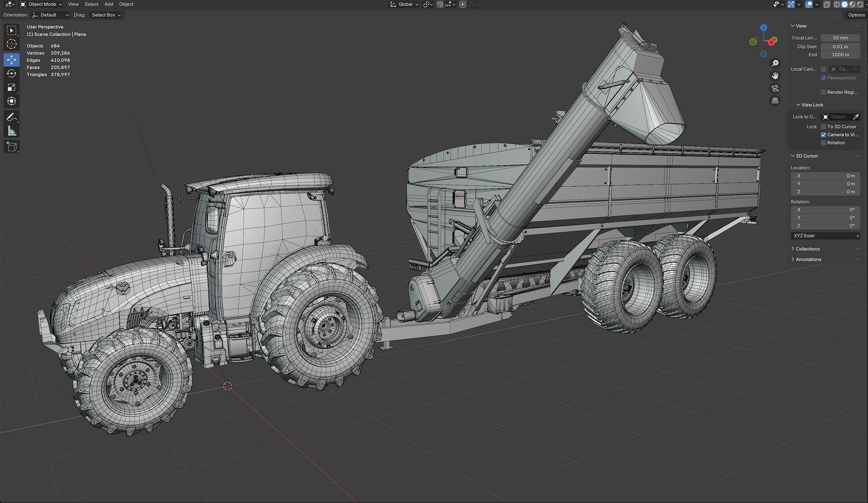Image resolution: width=868 pixels, height=503 pixels.
Task: Click the Clip Start 0.01 m field
Action: pyautogui.click(x=840, y=46)
